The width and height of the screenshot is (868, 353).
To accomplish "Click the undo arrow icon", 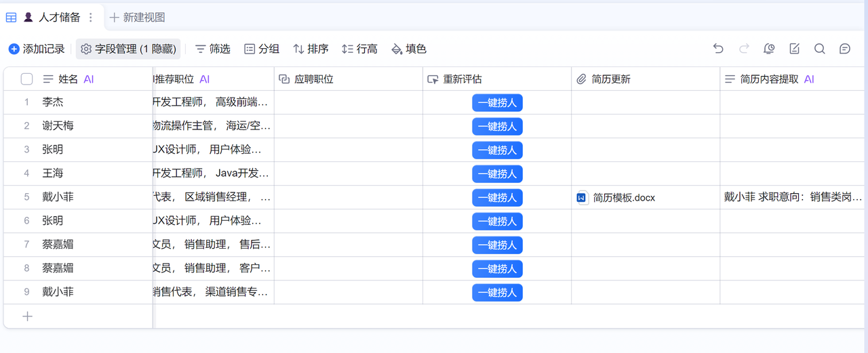I will (718, 49).
